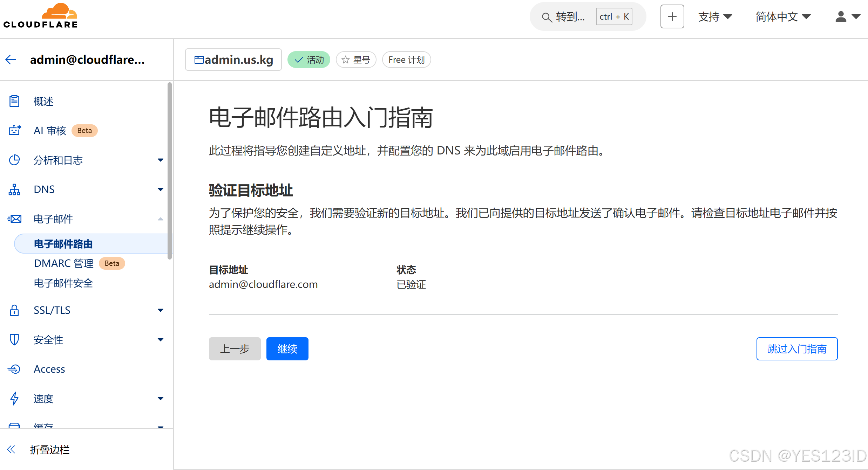Click the Access arrow icon
This screenshot has height=470, width=868.
tap(14, 369)
